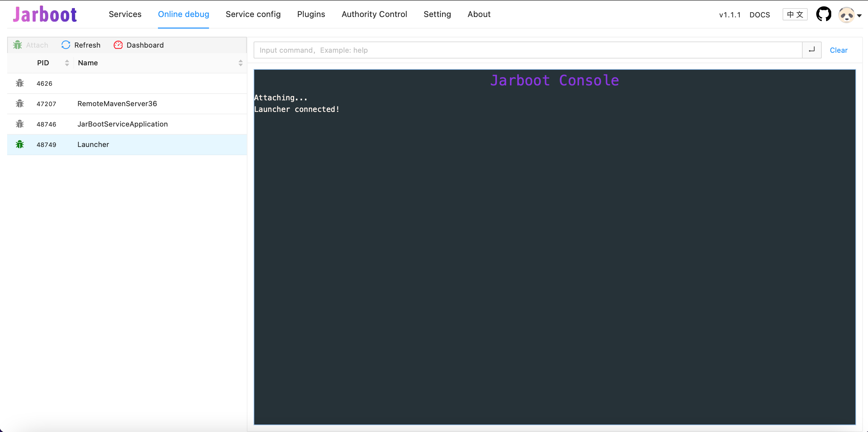
Task: Click the 'Launcher connected!' console line
Action: (x=296, y=109)
